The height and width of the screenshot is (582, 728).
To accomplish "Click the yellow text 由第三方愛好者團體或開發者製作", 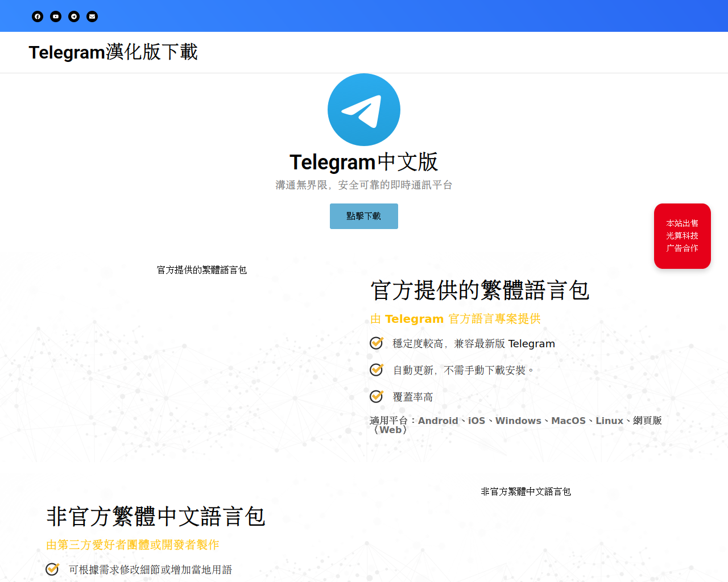I will click(133, 545).
